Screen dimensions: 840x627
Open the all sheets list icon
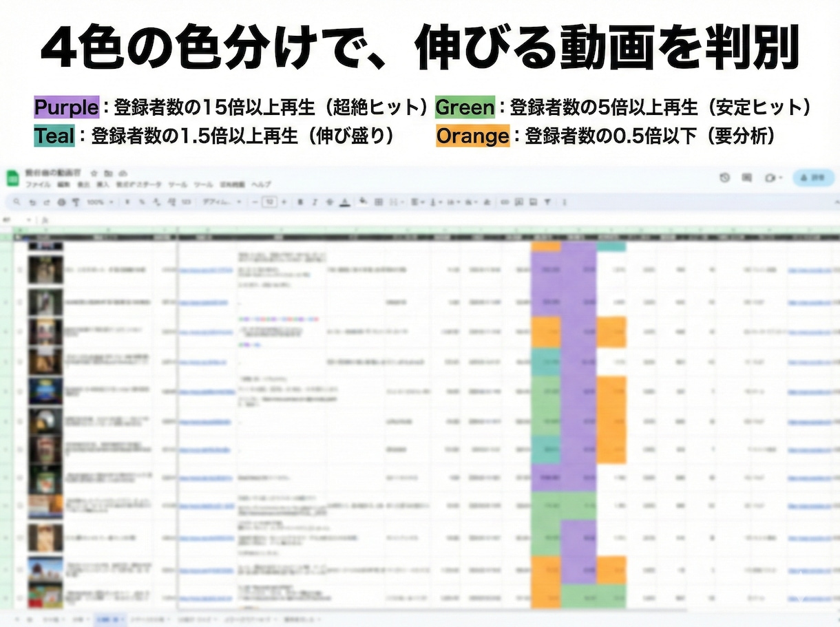[x=30, y=619]
